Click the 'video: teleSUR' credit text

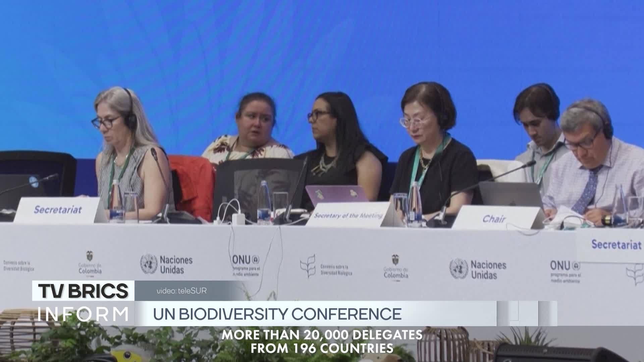(181, 291)
